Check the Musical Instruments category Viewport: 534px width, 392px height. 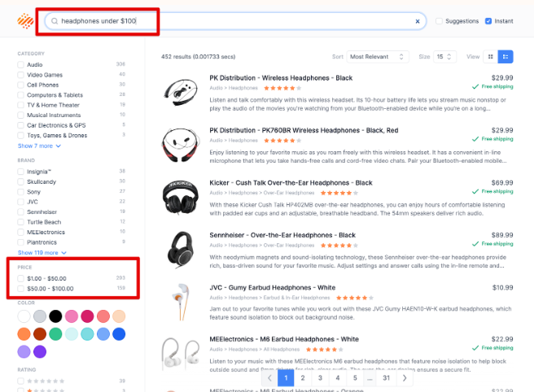click(21, 115)
